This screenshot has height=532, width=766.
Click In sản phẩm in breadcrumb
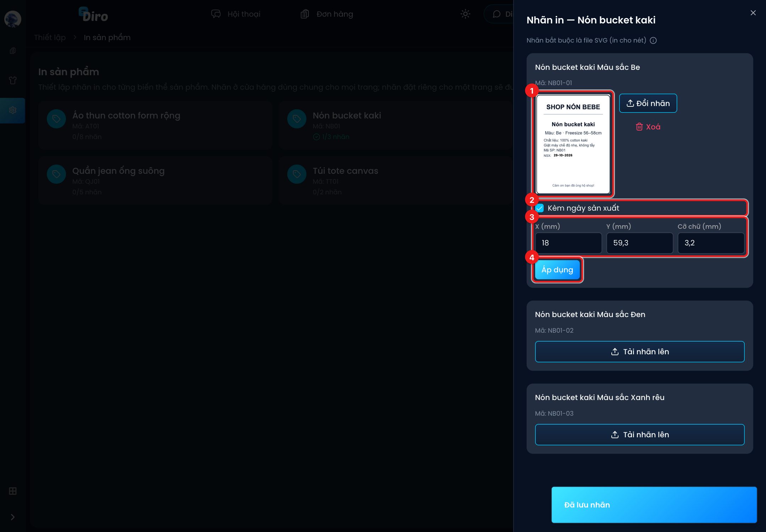(x=107, y=38)
